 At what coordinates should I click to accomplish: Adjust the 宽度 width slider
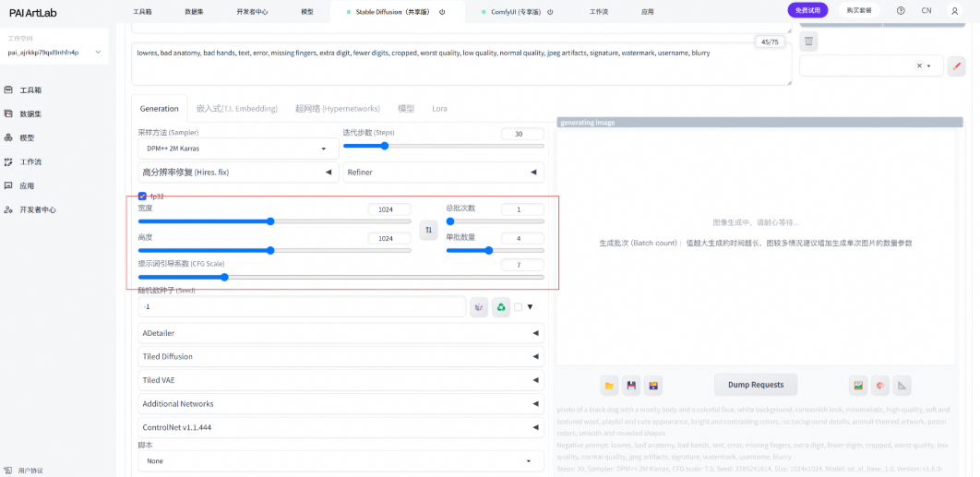[x=274, y=221]
